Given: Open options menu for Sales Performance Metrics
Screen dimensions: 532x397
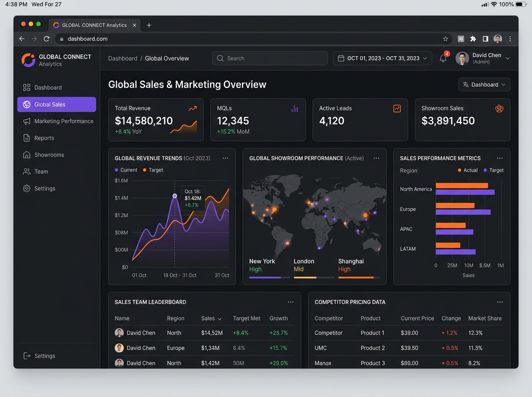Looking at the screenshot, I should 500,158.
